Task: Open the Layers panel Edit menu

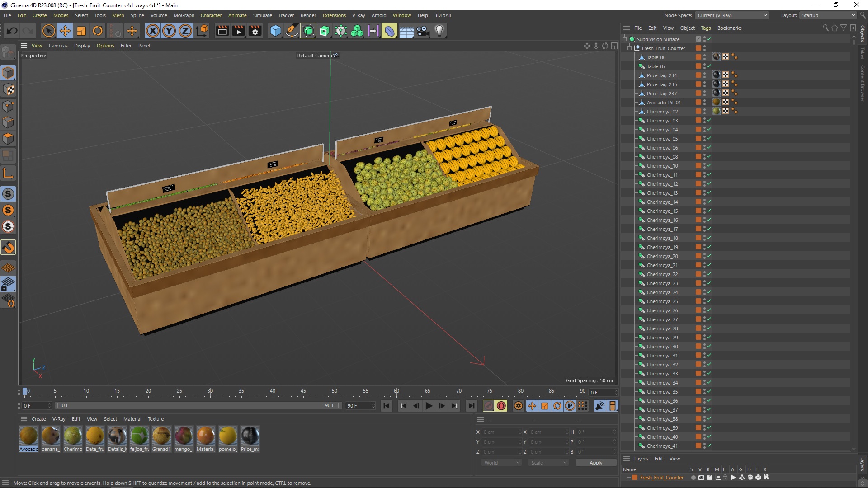Action: click(659, 459)
